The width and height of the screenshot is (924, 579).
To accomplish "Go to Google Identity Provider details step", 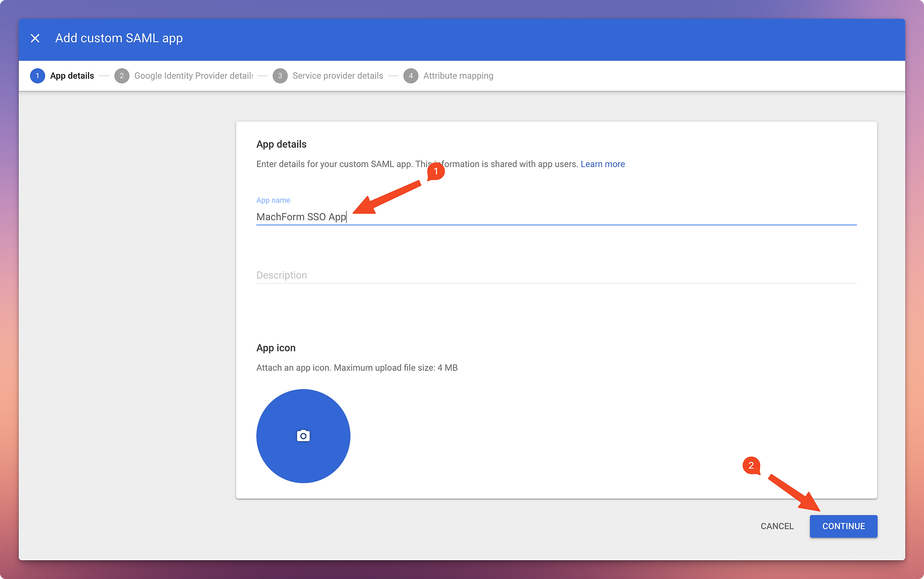I will click(193, 76).
